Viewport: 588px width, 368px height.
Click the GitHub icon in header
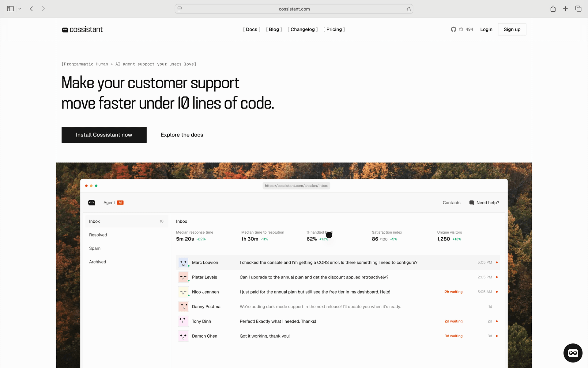pyautogui.click(x=454, y=29)
